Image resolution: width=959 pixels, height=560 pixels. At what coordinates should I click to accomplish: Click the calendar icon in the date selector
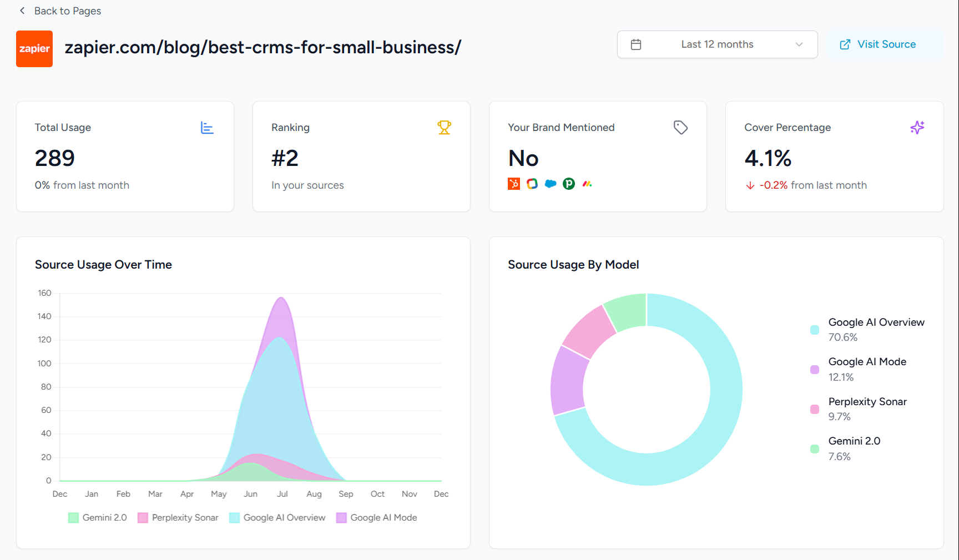tap(637, 44)
